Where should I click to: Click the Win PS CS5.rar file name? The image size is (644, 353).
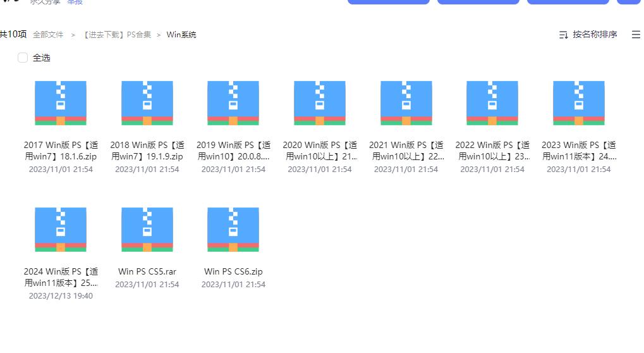point(147,271)
